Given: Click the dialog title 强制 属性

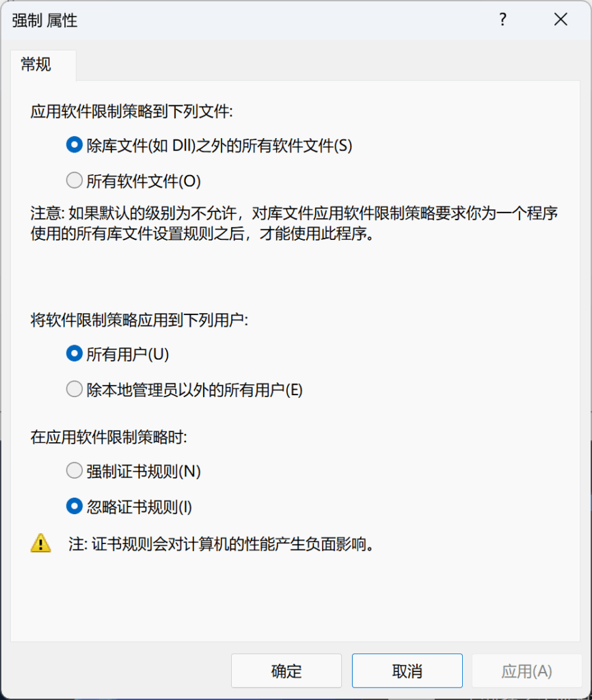Looking at the screenshot, I should (44, 21).
